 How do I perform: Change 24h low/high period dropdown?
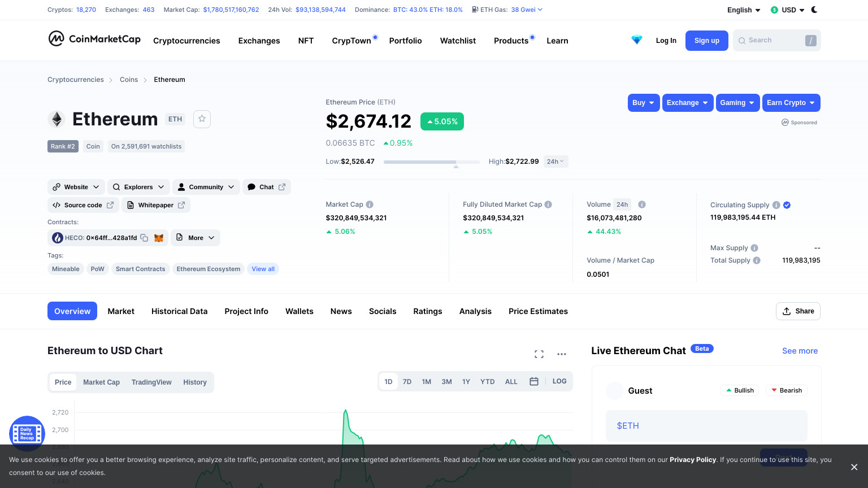[x=555, y=162]
